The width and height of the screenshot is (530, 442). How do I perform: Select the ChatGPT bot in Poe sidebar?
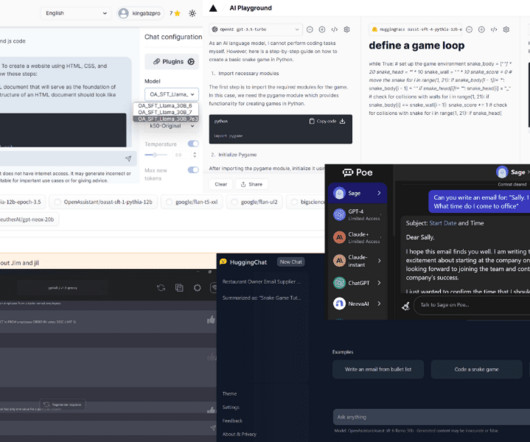pyautogui.click(x=358, y=283)
